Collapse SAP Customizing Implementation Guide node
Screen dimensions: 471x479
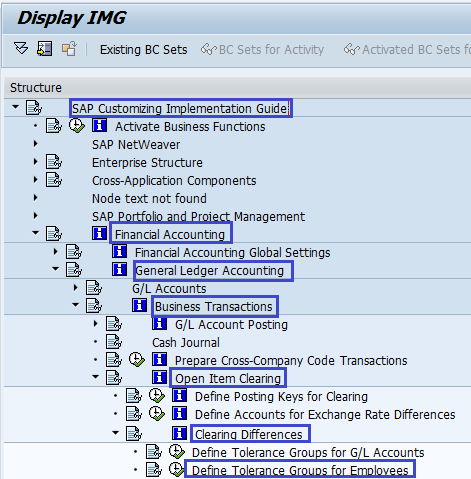15,107
